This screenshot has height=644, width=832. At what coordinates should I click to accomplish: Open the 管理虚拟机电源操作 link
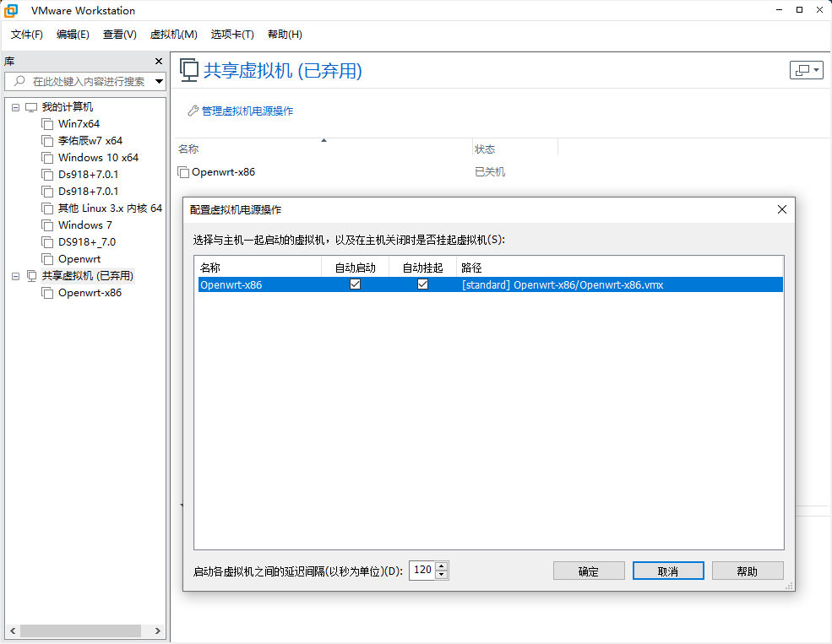point(247,111)
